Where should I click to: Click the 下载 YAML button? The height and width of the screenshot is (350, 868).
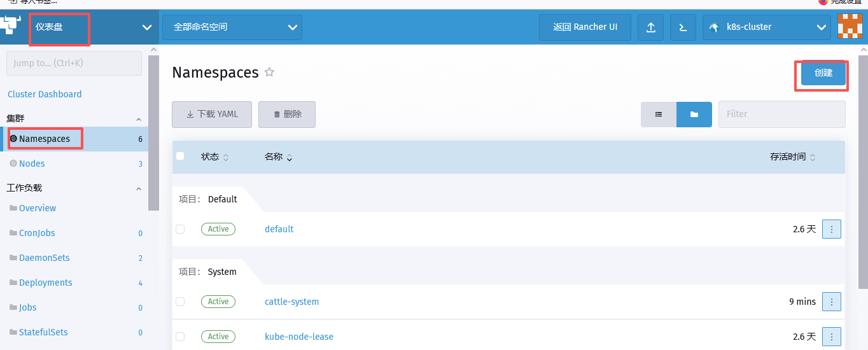click(x=212, y=114)
